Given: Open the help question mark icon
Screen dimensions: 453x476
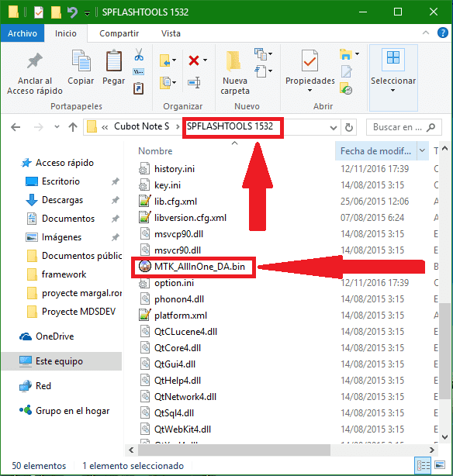Looking at the screenshot, I should pos(443,33).
